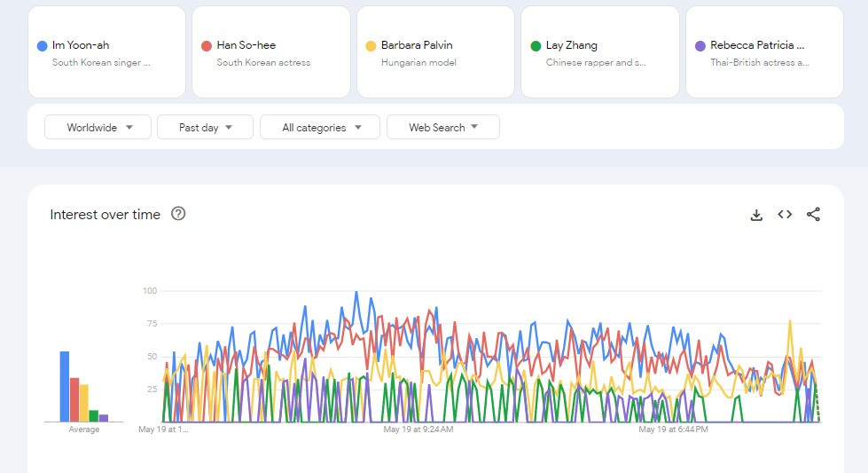Click the blue dot for Im Yoon-ah
The width and height of the screenshot is (868, 473).
(x=43, y=46)
